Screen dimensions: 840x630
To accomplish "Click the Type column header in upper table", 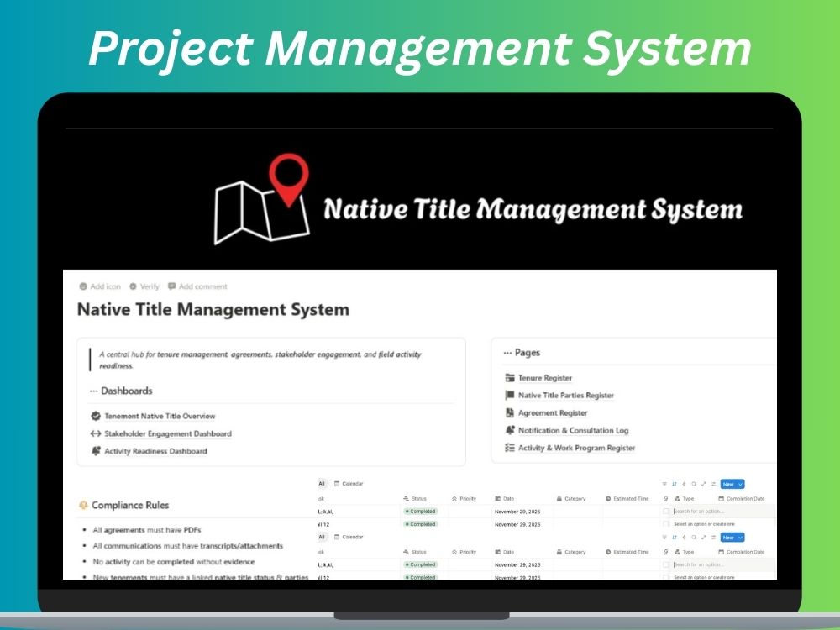I will tap(684, 499).
